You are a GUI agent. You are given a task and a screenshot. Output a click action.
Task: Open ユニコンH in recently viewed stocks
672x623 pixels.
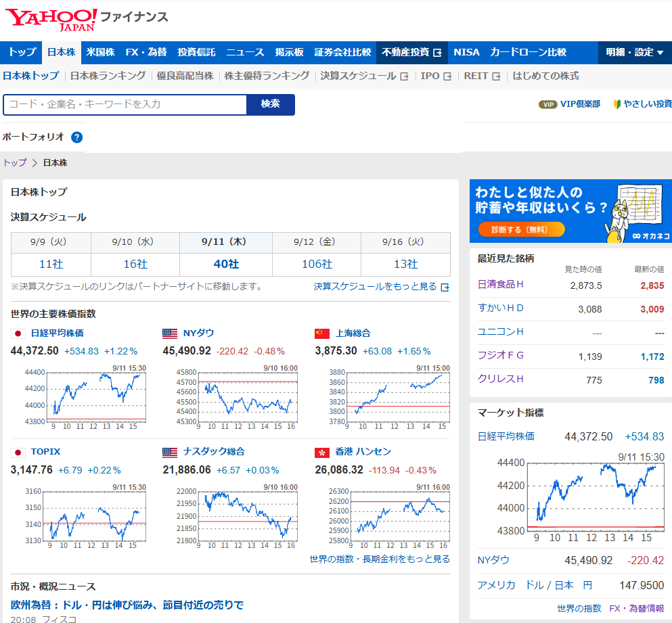(x=500, y=331)
